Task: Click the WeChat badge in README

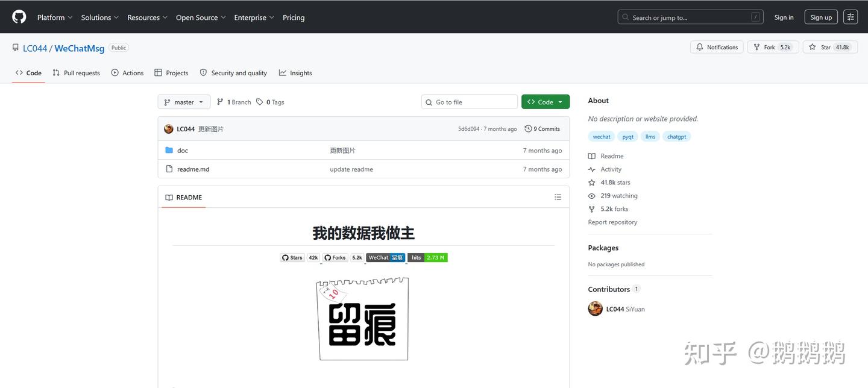Action: (386, 257)
